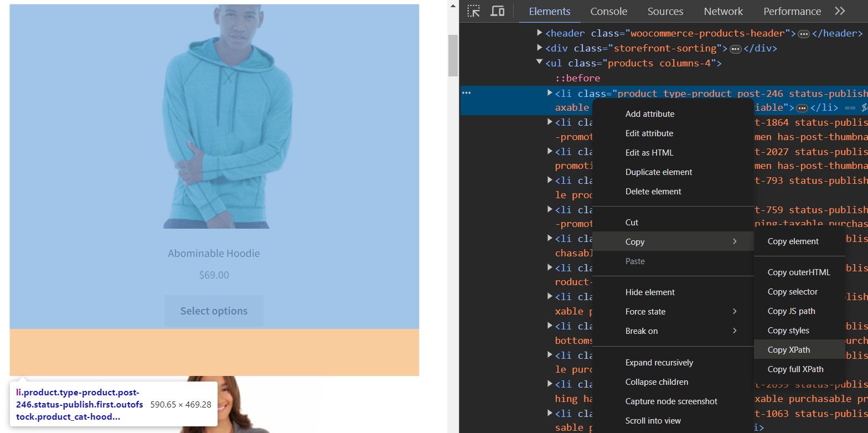The image size is (868, 433).
Task: Click the Select options button
Action: [x=214, y=311]
